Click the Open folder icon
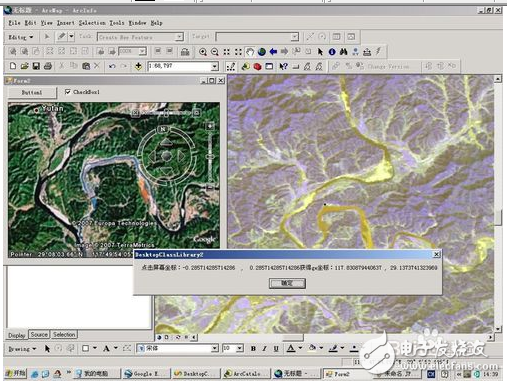The height and width of the screenshot is (383, 507). click(x=24, y=66)
